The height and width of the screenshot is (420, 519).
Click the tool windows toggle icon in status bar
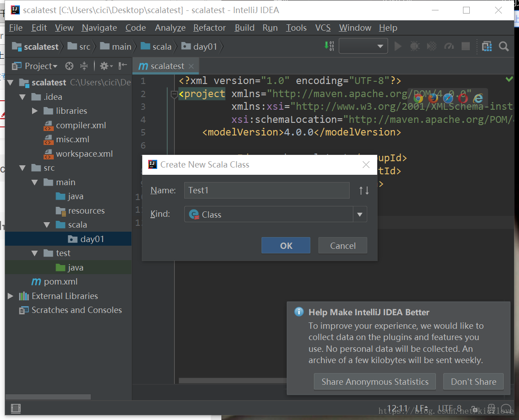click(x=15, y=408)
